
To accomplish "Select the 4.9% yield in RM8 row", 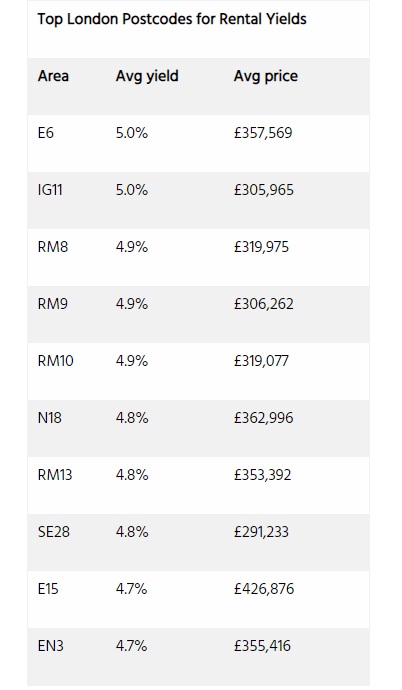I will (132, 247).
